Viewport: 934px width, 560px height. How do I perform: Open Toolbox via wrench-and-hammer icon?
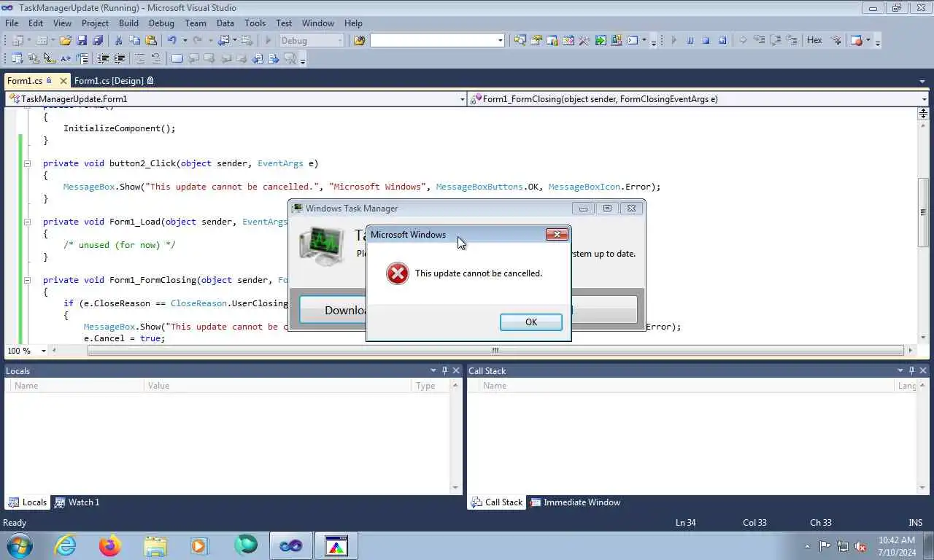point(584,41)
